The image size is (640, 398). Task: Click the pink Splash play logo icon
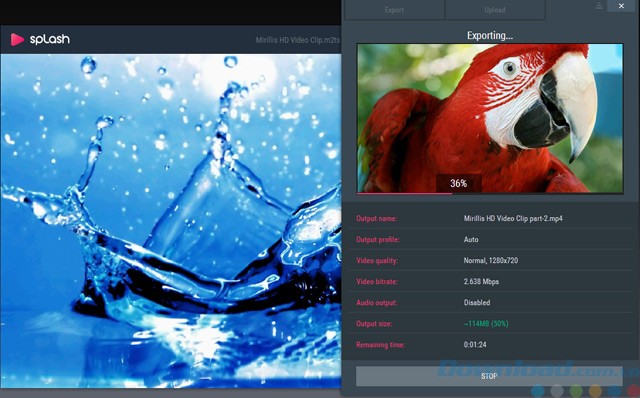coord(17,40)
